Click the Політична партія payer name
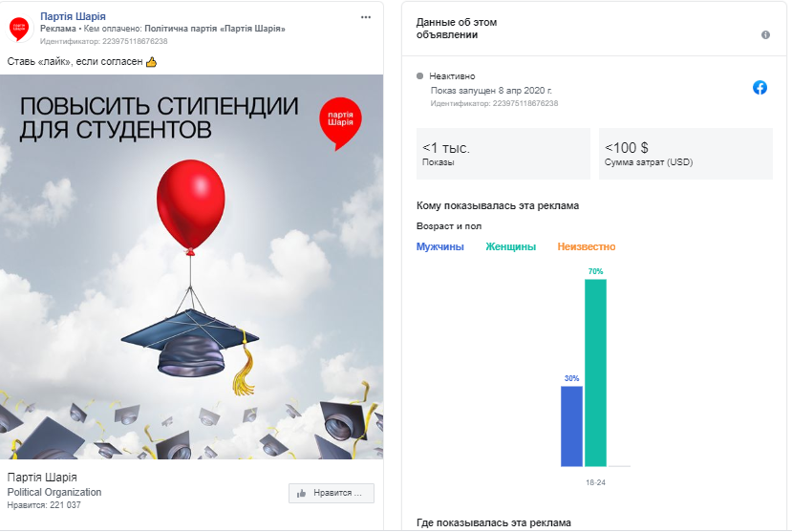This screenshot has width=792, height=532. click(215, 29)
